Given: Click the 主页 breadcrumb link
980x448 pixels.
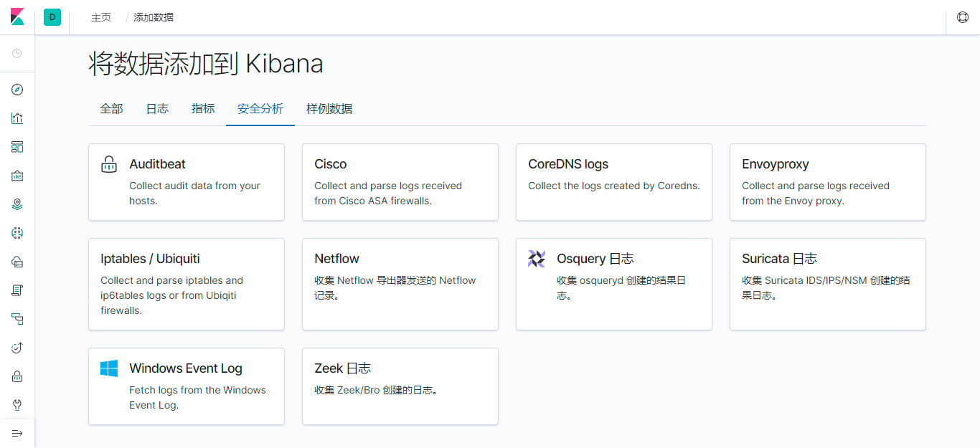Looking at the screenshot, I should 101,17.
